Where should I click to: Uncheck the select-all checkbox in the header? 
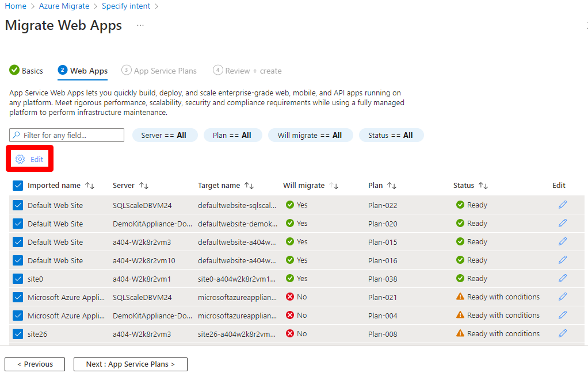tap(17, 185)
